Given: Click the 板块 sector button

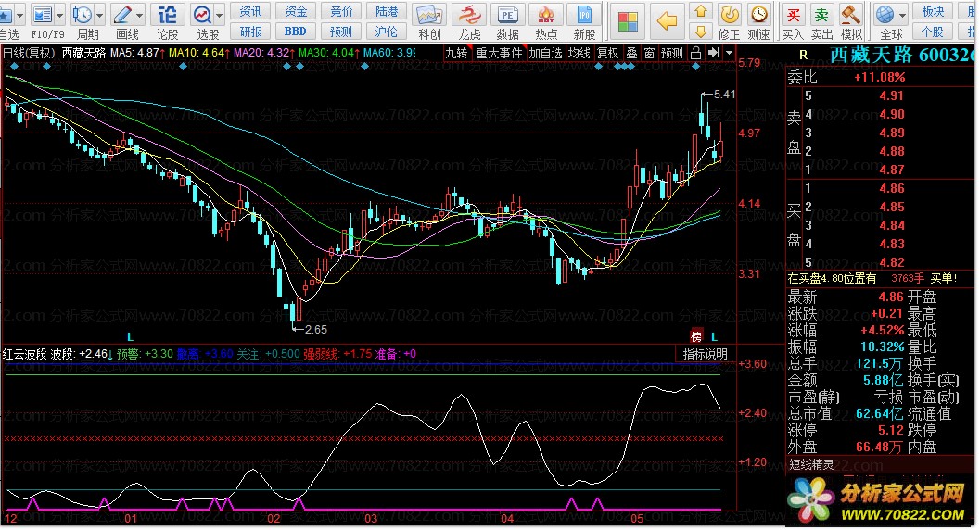Looking at the screenshot, I should [x=933, y=11].
